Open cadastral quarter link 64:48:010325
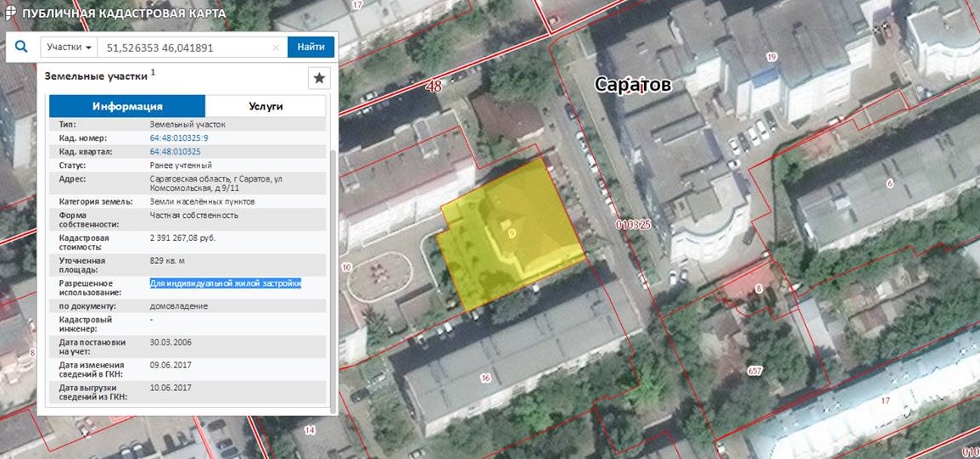This screenshot has height=459, width=980. (x=175, y=151)
